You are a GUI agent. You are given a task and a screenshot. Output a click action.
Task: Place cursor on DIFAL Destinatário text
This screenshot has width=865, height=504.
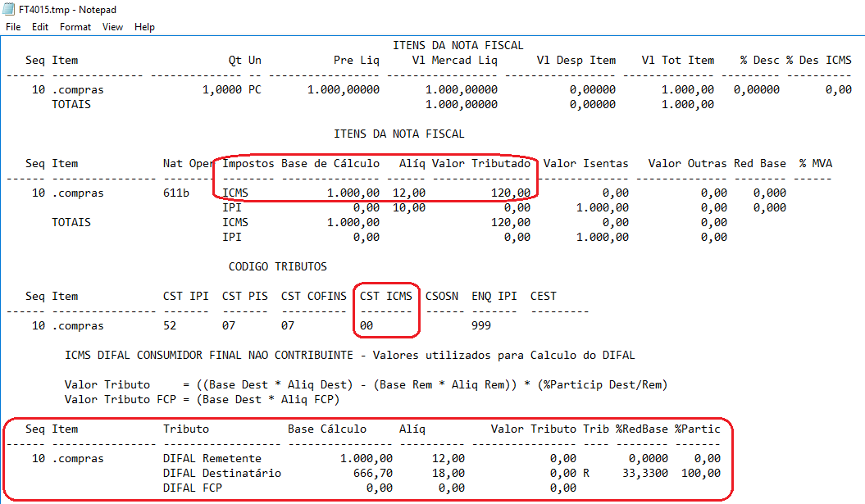pos(221,473)
